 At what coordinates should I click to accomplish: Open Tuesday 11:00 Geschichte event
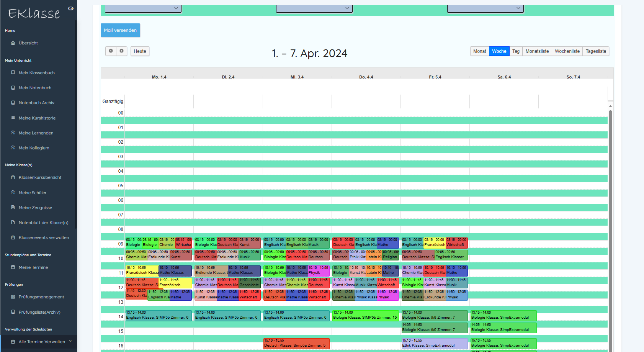[250, 283]
